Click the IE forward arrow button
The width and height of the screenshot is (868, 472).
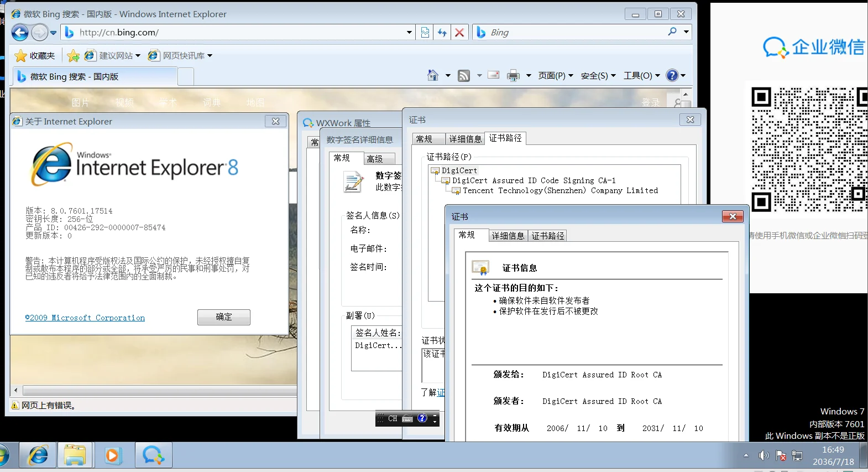tap(39, 33)
